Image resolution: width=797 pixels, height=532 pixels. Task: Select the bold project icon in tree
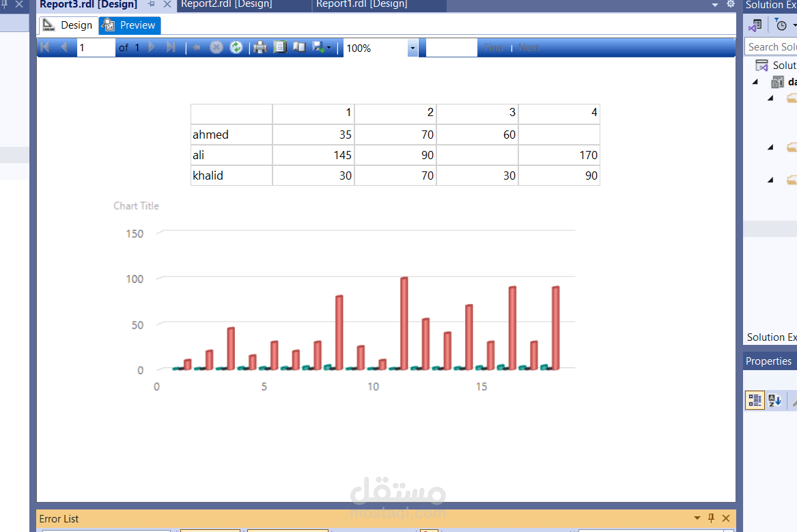(778, 82)
